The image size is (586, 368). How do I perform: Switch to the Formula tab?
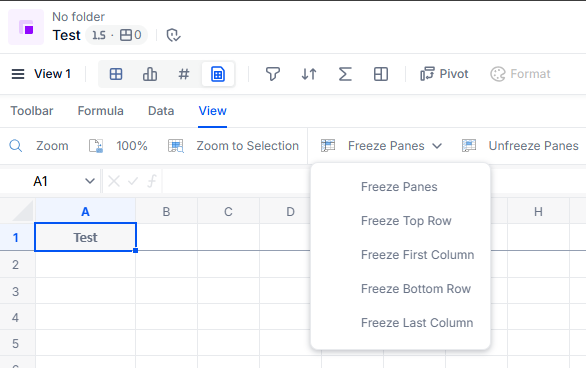(x=101, y=111)
